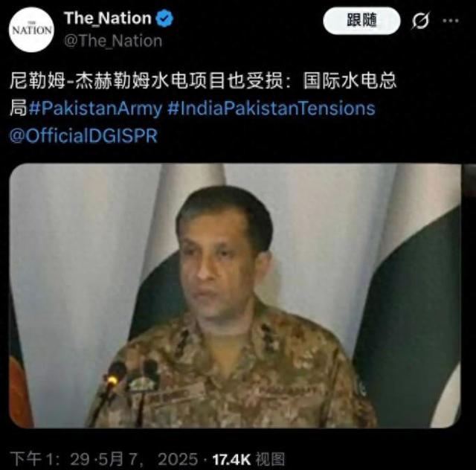Play the press briefing video

[x=235, y=296]
